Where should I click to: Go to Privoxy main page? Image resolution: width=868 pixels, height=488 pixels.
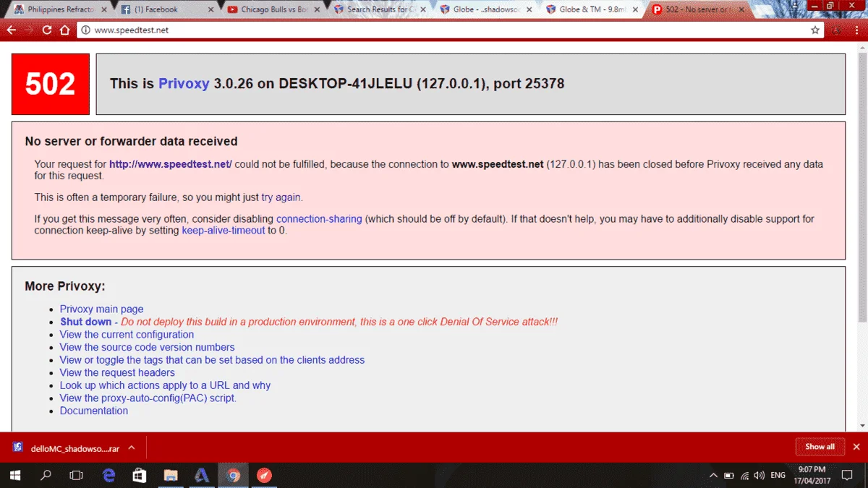pos(101,309)
